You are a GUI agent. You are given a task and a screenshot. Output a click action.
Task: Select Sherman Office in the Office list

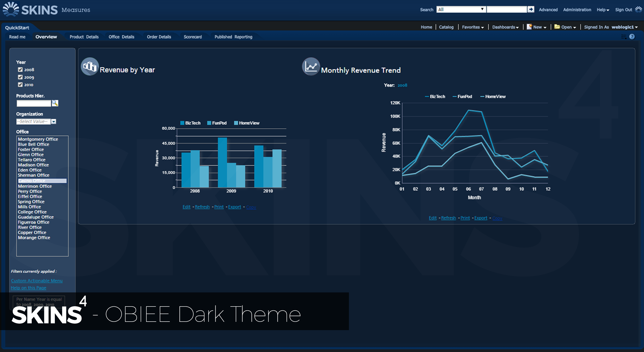pos(33,175)
